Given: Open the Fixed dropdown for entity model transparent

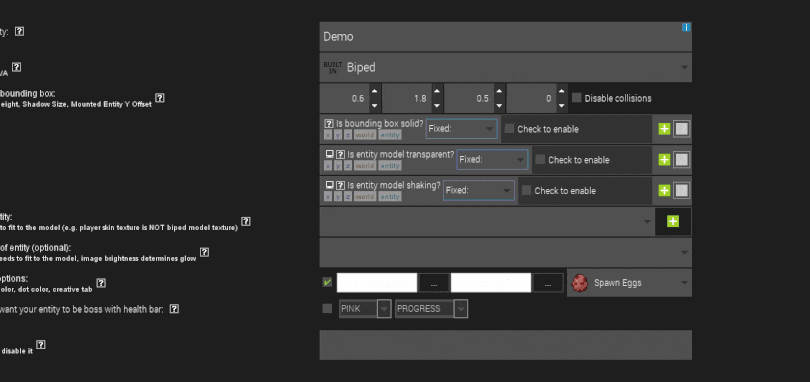Looking at the screenshot, I should (x=492, y=160).
